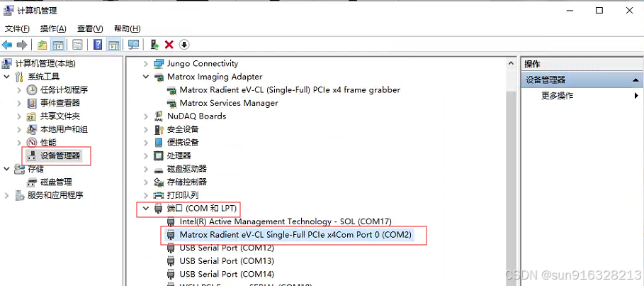Click 便携设备 category icon
644x286 pixels.
(x=159, y=143)
